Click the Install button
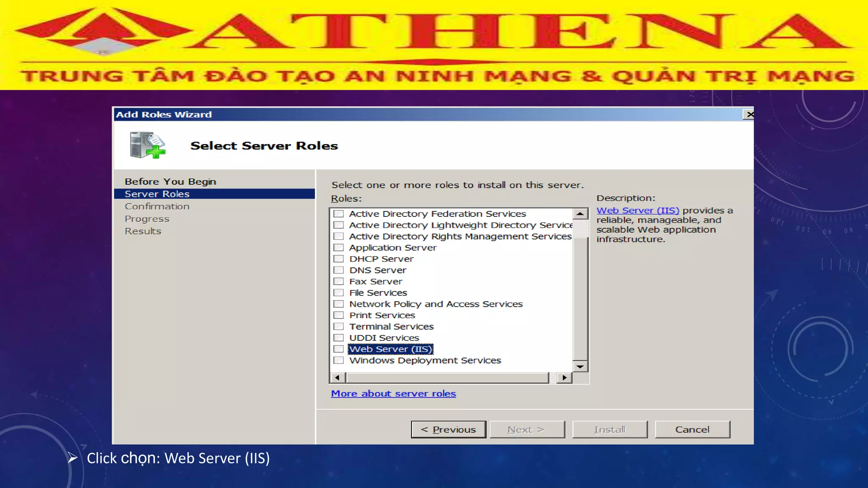Image resolution: width=868 pixels, height=488 pixels. click(x=610, y=430)
